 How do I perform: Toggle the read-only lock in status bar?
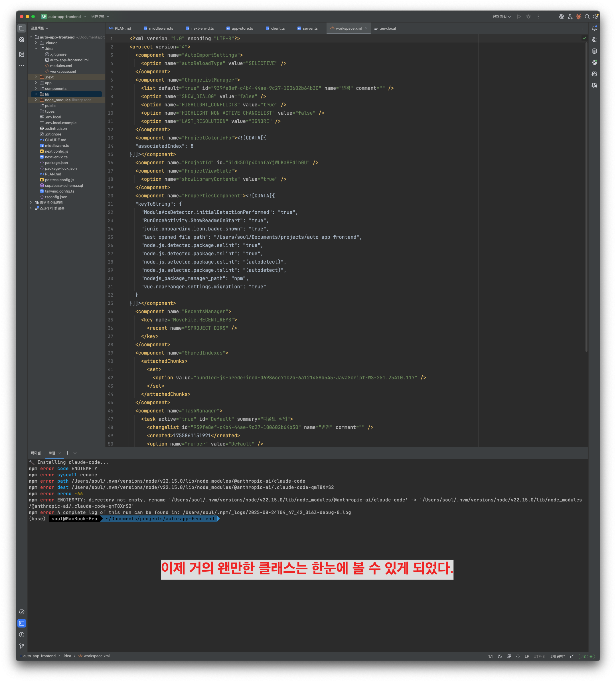(572, 656)
